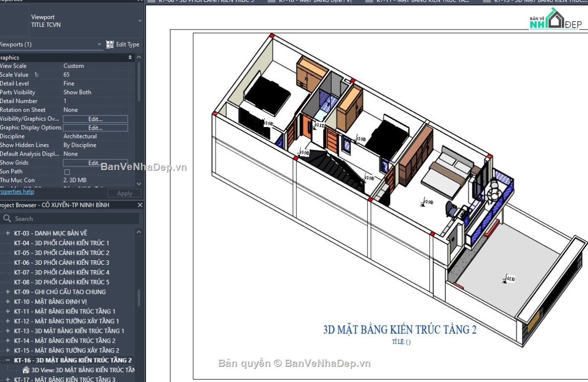Select sheet KT-06 - 3D PHỐI CẢNH KIẾN TRÚC 3
The width and height of the screenshot is (588, 382).
tap(61, 262)
